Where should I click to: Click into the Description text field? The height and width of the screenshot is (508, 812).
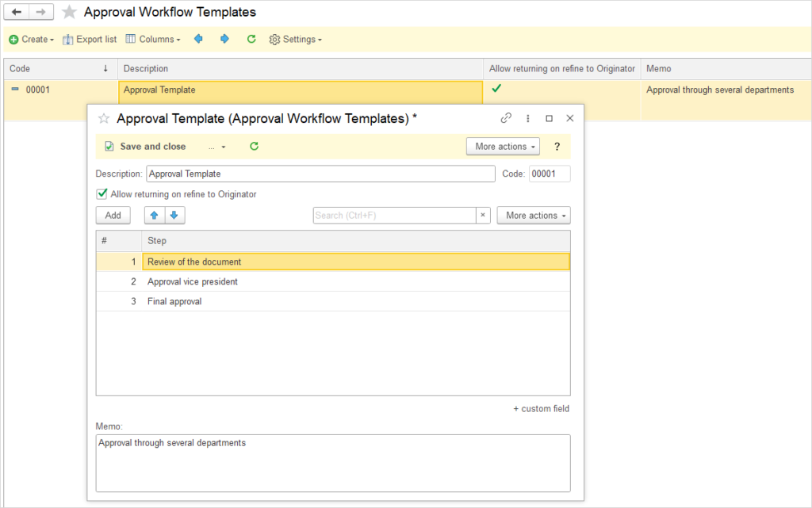pyautogui.click(x=320, y=174)
